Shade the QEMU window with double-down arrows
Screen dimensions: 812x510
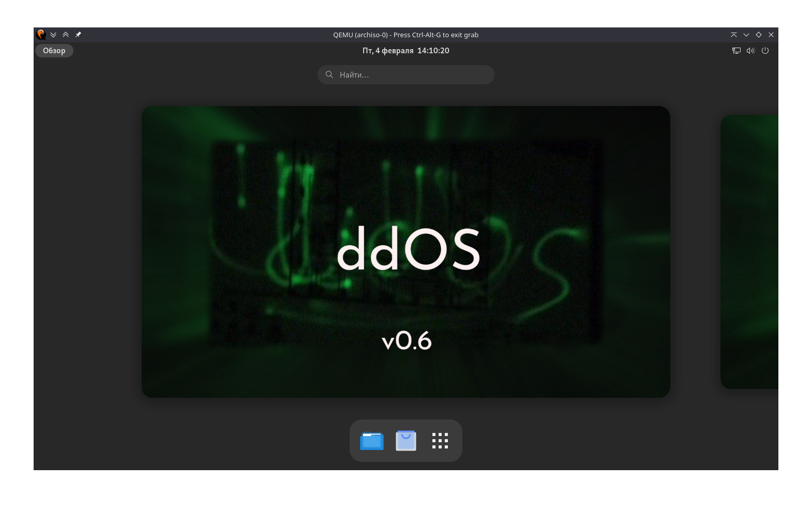[53, 35]
